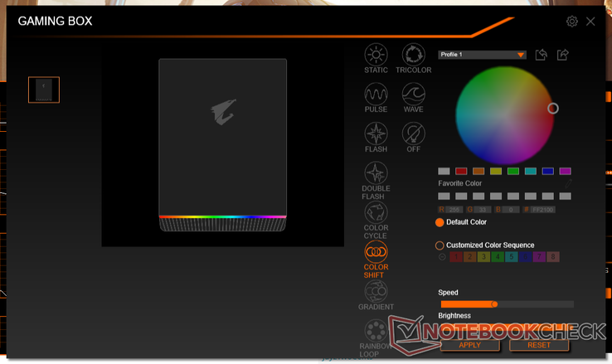612x364 pixels.
Task: Select the Double Flash effect
Action: click(x=376, y=180)
